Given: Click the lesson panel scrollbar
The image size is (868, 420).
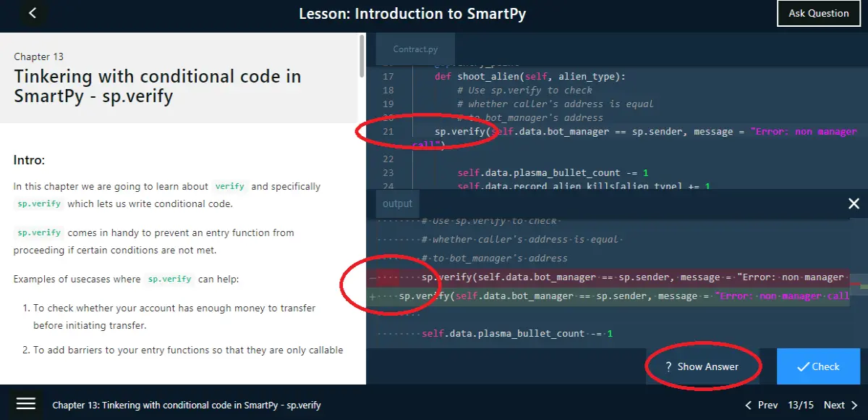Looking at the screenshot, I should pos(362,56).
